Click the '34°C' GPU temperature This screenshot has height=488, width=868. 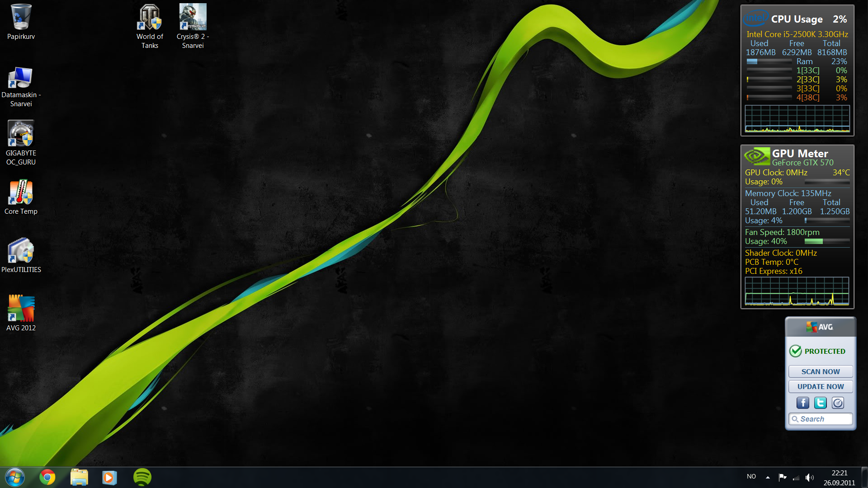tap(841, 173)
